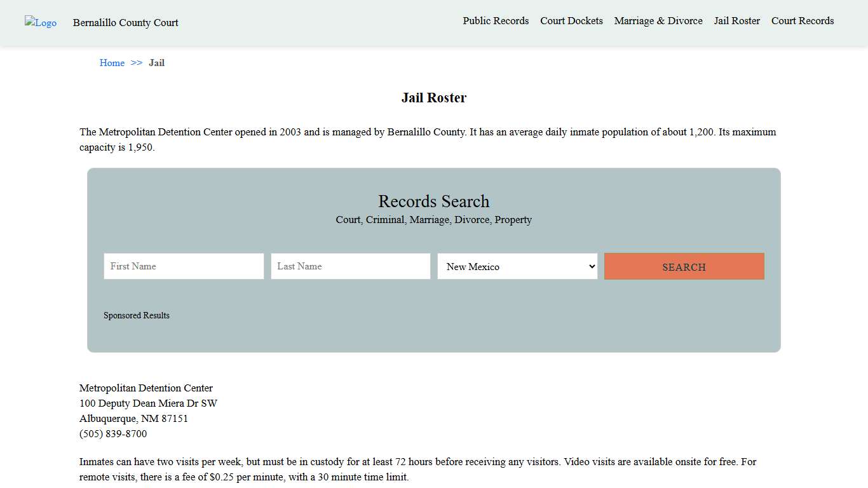Open the state selection dropdown

pos(517,266)
